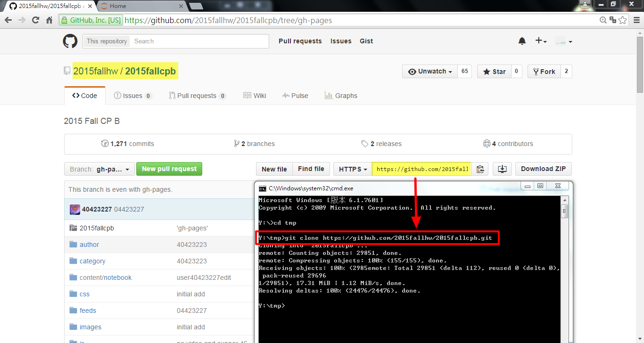
Task: Click the 2015fallcpb submodule icon
Action: pyautogui.click(x=73, y=228)
